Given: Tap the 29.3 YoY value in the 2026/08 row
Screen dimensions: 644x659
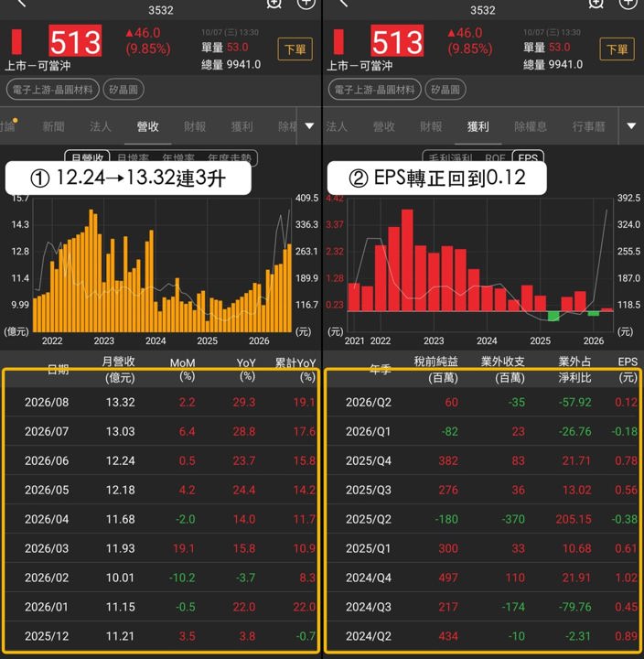Looking at the screenshot, I should (243, 402).
